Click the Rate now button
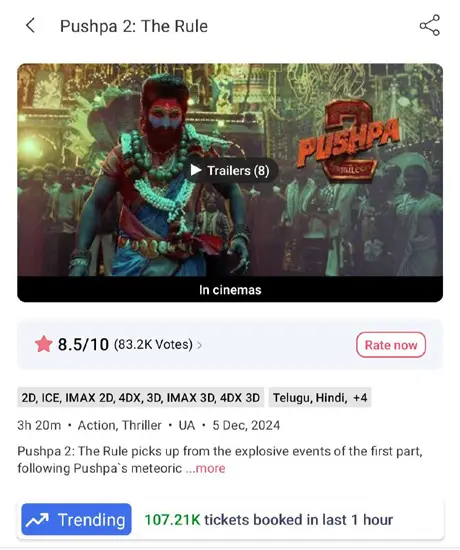Screen dimensions: 460x550 pyautogui.click(x=391, y=345)
